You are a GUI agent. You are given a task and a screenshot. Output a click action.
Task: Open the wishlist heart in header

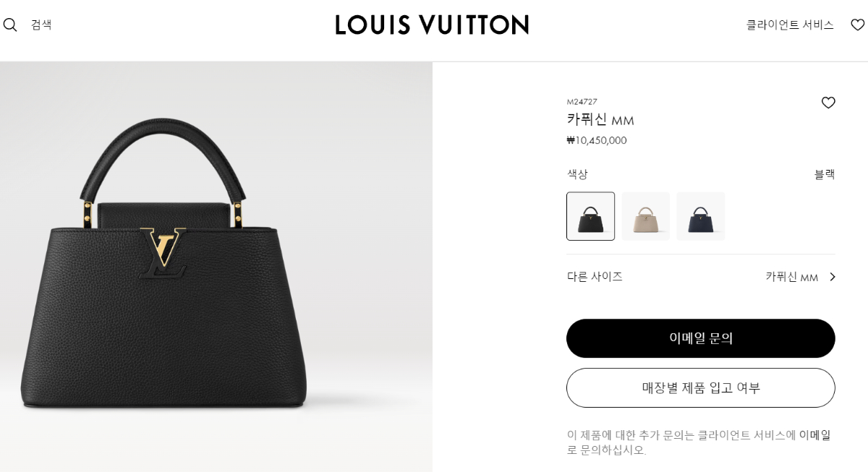[857, 25]
